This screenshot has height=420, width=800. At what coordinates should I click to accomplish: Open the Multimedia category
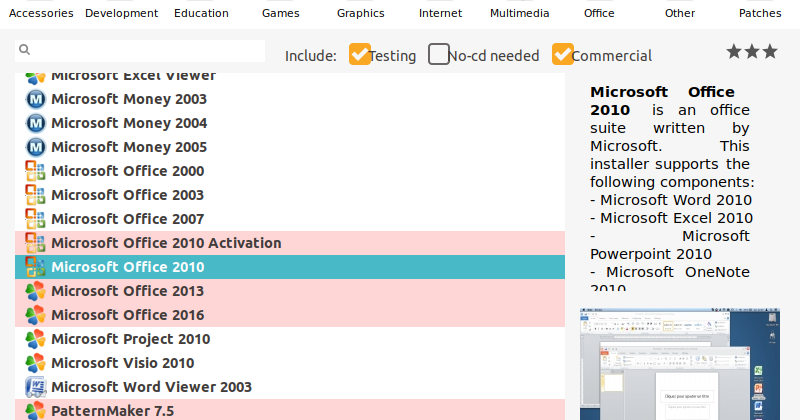(519, 13)
